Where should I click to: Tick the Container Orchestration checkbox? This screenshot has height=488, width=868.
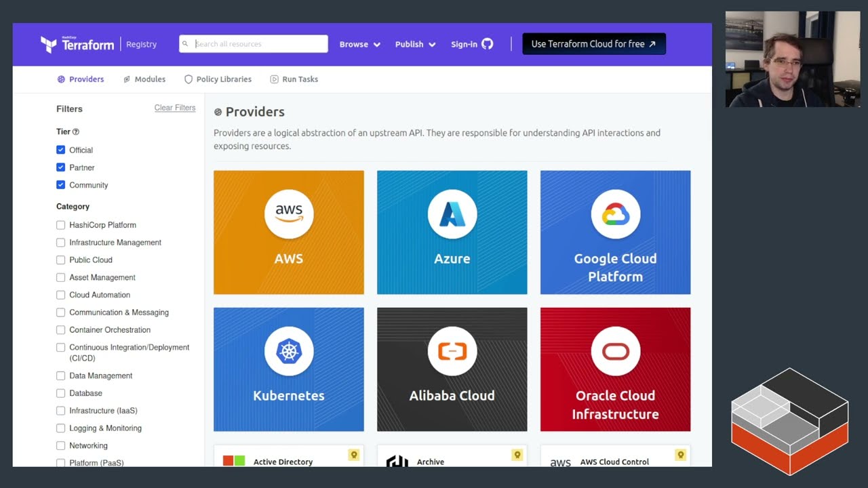(x=60, y=330)
